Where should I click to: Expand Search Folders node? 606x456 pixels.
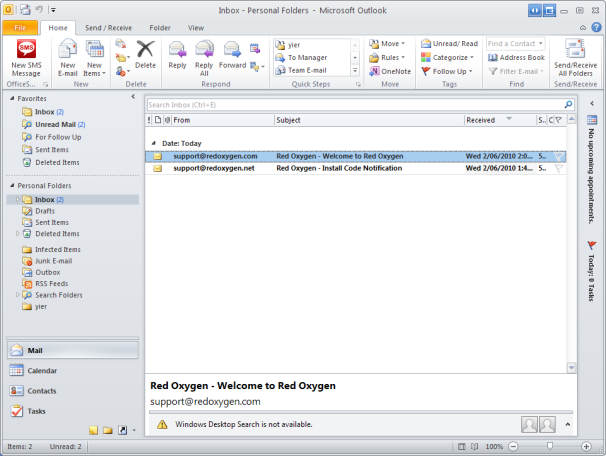click(17, 294)
